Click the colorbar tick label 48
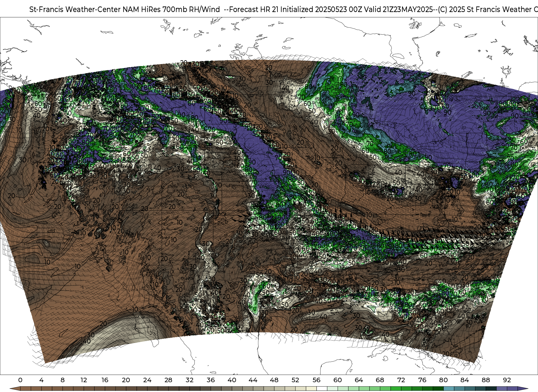538x392 pixels. click(x=274, y=380)
